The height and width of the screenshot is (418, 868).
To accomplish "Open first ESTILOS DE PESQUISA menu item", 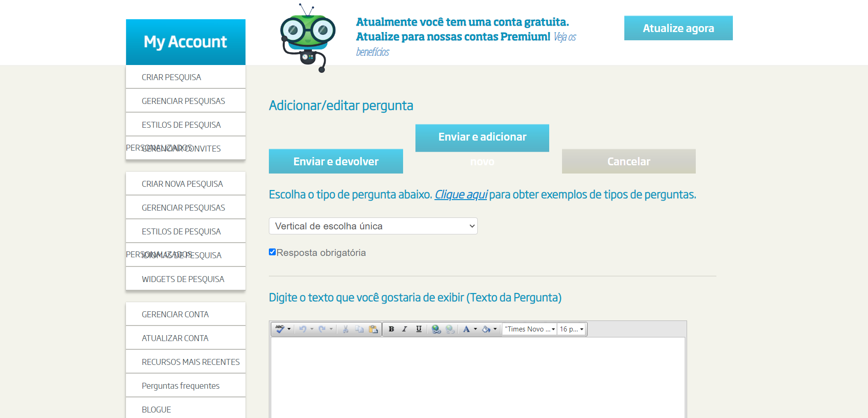I will coord(186,125).
